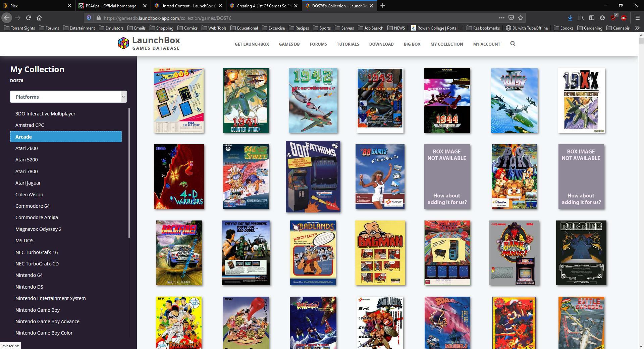This screenshot has width=644, height=349.
Task: Click the page vertical scrollbar down arrow
Action: point(641,346)
